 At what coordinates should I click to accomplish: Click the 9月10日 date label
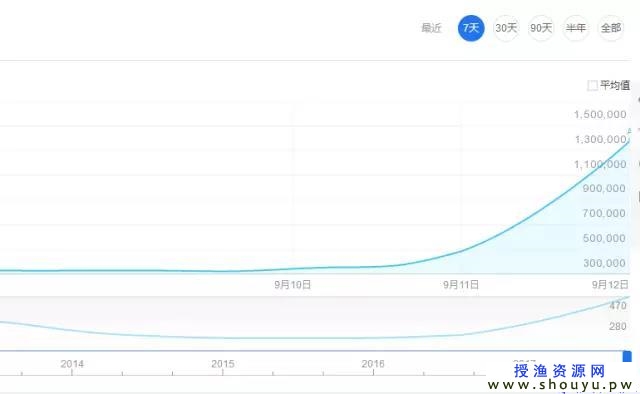click(x=292, y=285)
